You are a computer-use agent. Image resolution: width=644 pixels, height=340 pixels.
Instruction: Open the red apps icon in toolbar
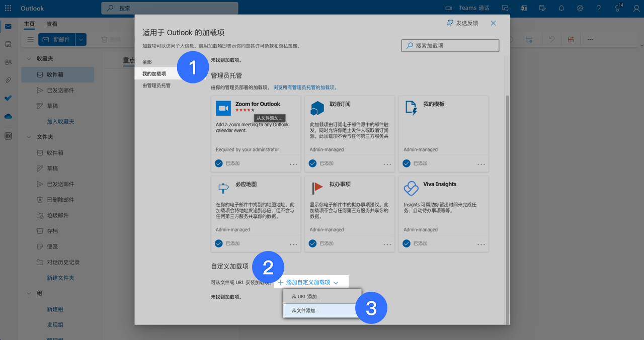(571, 39)
